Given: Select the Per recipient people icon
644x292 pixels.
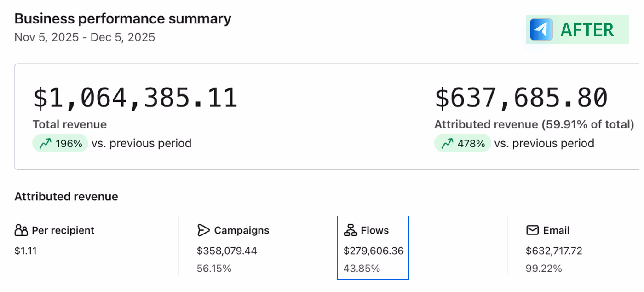Looking at the screenshot, I should (20, 230).
